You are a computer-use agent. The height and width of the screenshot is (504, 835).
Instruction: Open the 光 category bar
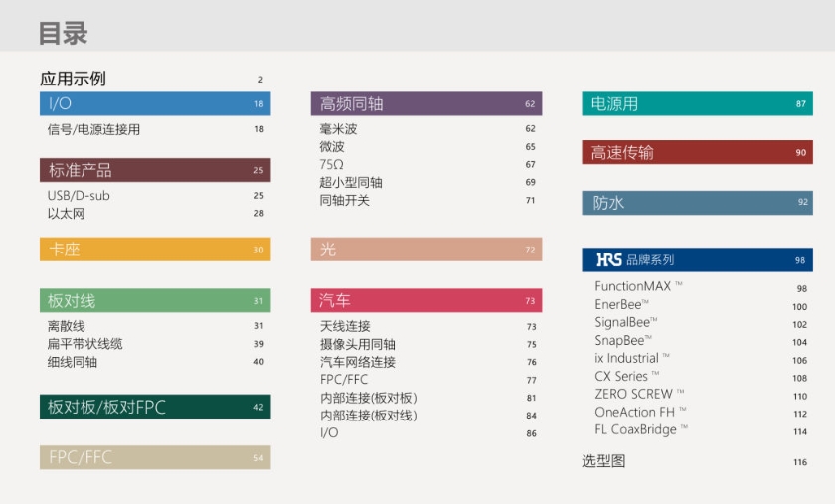426,250
